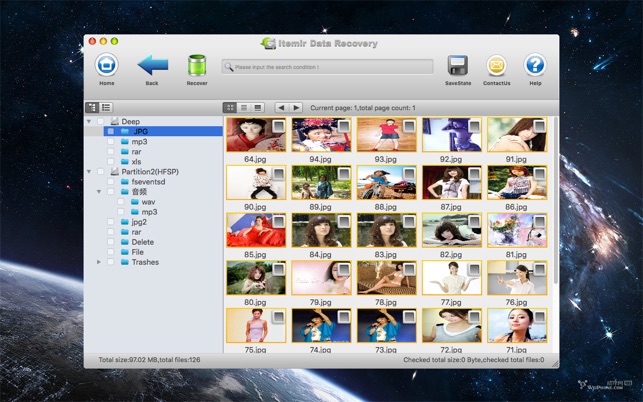The image size is (643, 402).
Task: Check the xls folder checkbox
Action: point(111,162)
